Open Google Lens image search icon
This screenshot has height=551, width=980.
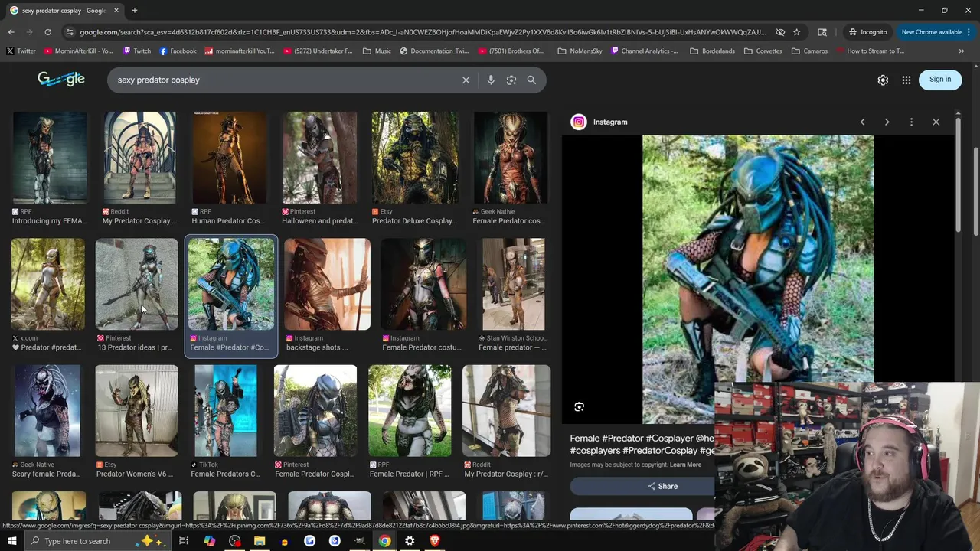coord(511,80)
